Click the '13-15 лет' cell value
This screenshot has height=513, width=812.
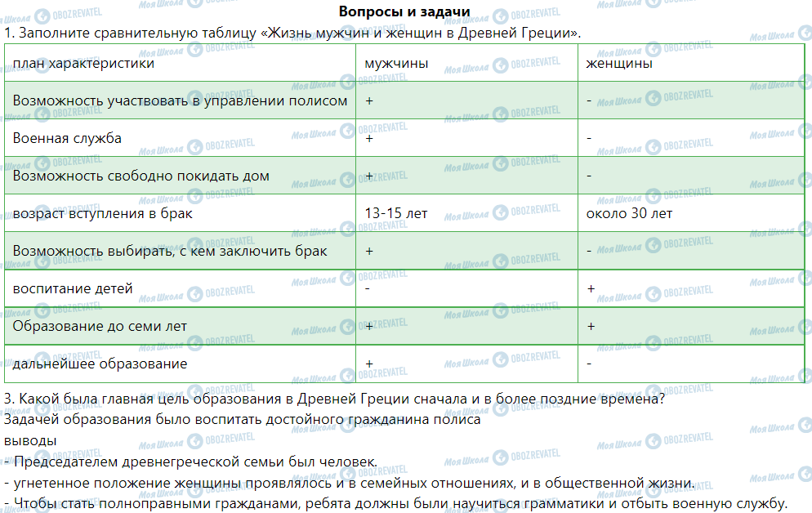click(396, 213)
